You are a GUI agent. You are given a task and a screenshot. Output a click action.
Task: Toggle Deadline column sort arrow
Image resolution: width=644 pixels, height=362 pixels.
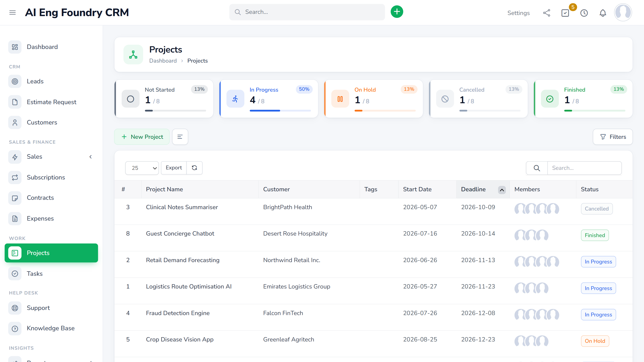pos(502,190)
